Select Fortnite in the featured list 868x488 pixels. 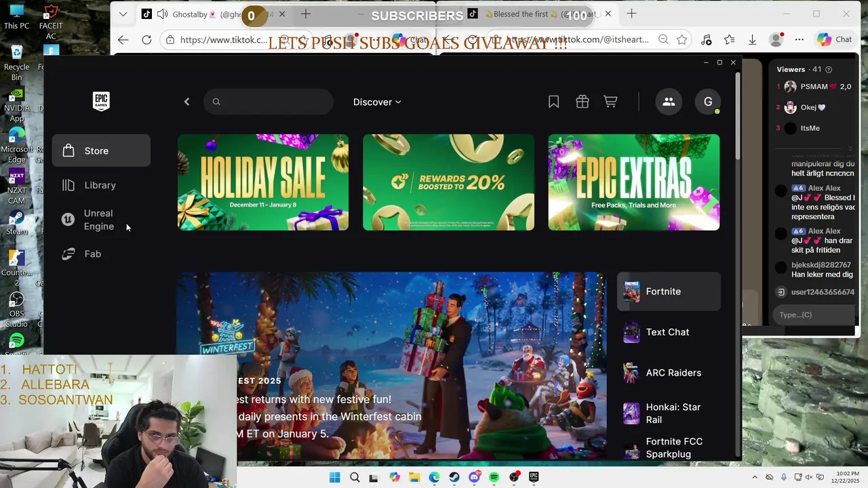[x=669, y=291]
